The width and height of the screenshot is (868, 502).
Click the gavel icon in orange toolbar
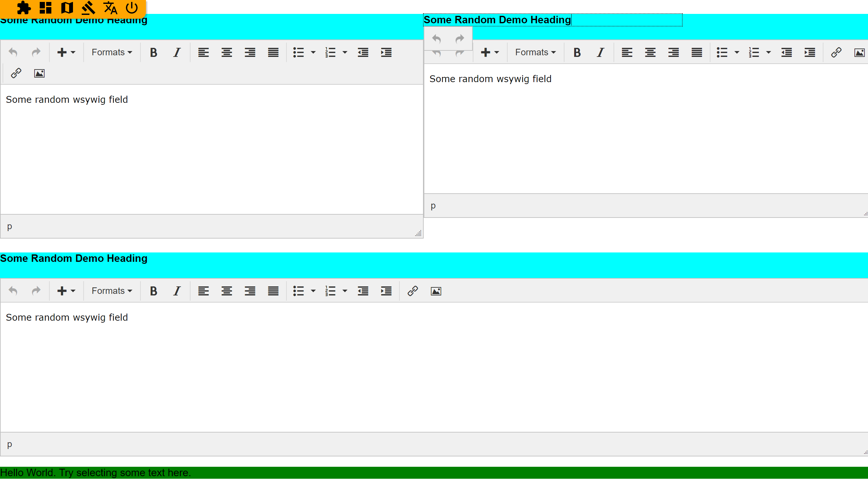click(x=88, y=7)
